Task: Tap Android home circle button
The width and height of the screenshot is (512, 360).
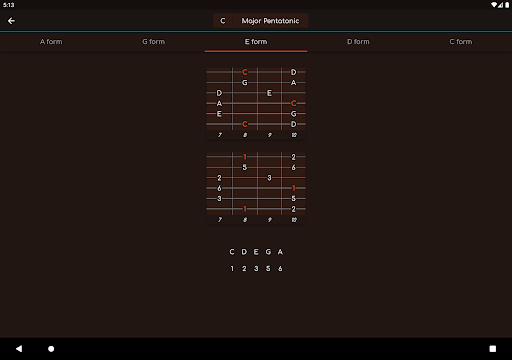Action: (x=51, y=349)
